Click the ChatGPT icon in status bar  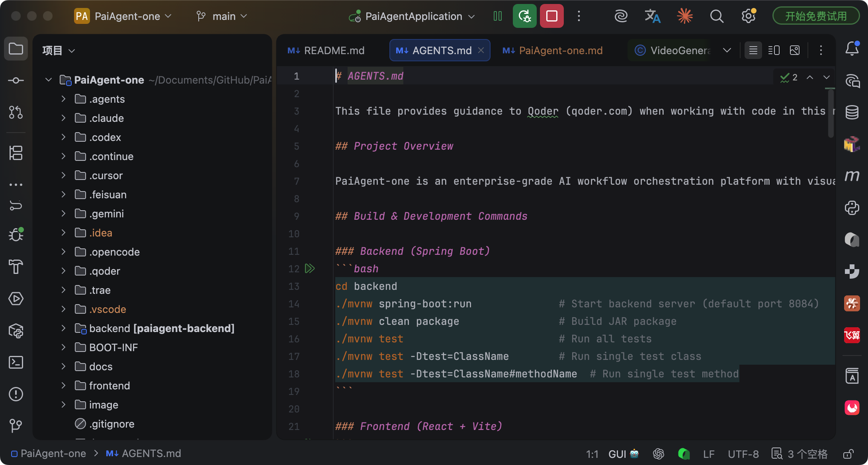659,454
